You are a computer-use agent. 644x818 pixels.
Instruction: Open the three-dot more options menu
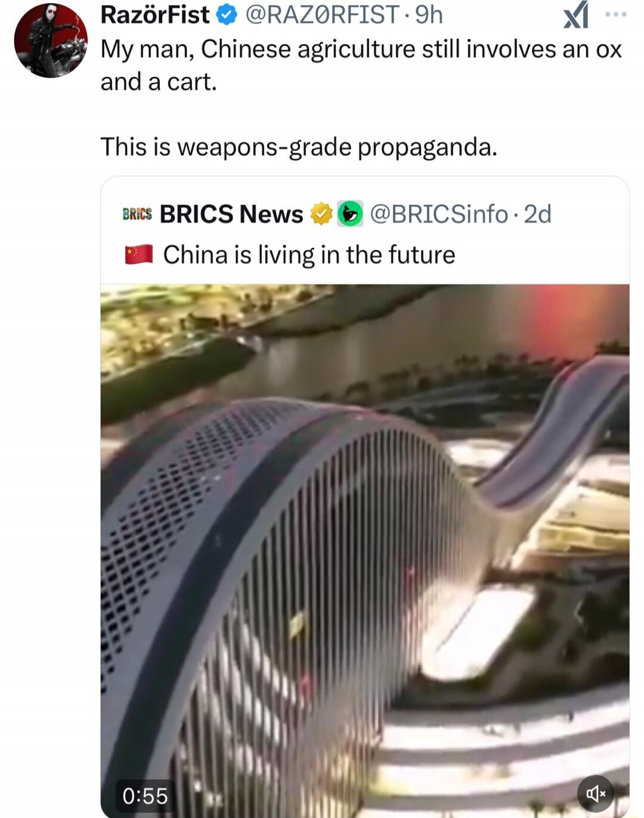click(616, 14)
